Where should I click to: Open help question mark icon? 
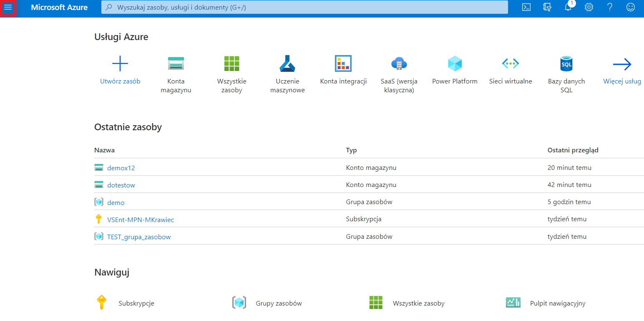click(x=610, y=7)
